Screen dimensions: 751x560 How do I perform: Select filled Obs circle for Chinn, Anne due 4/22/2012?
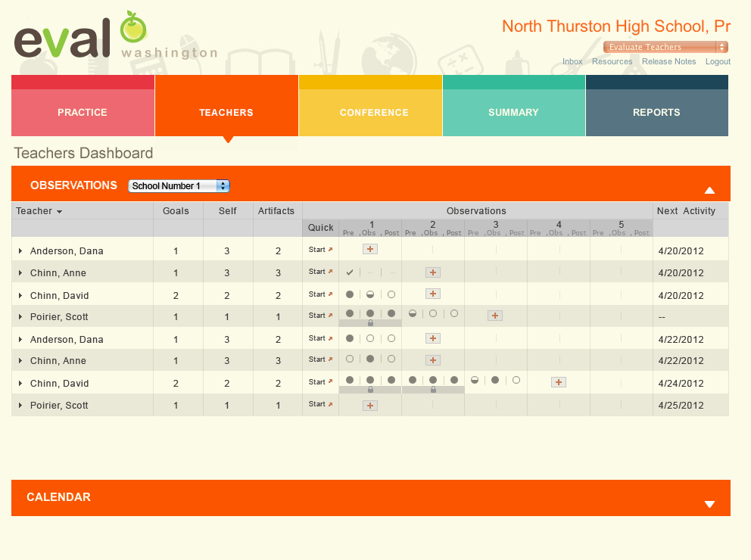370,359
